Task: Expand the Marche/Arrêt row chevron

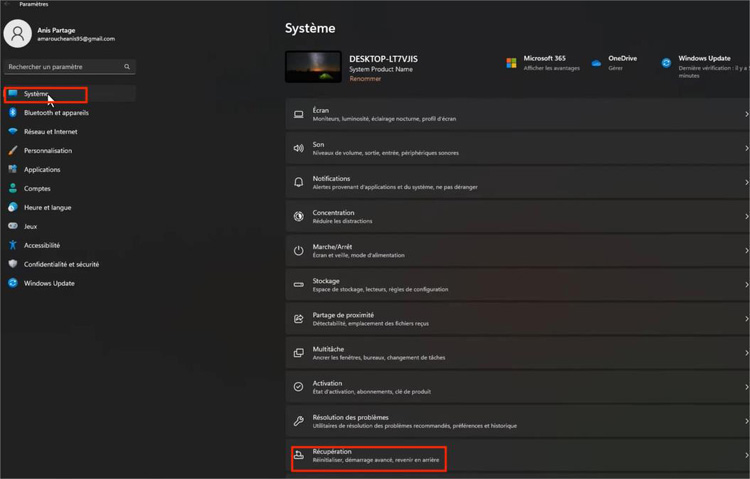Action: point(746,251)
